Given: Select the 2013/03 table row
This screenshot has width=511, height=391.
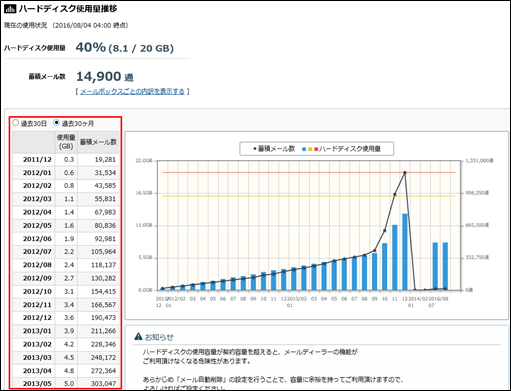Looking at the screenshot, I should (66, 358).
